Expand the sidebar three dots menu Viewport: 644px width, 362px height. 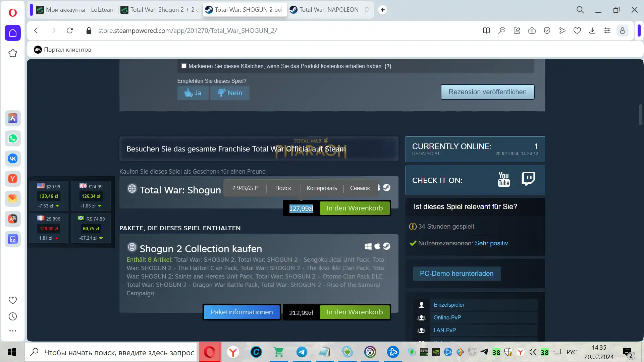point(13,331)
